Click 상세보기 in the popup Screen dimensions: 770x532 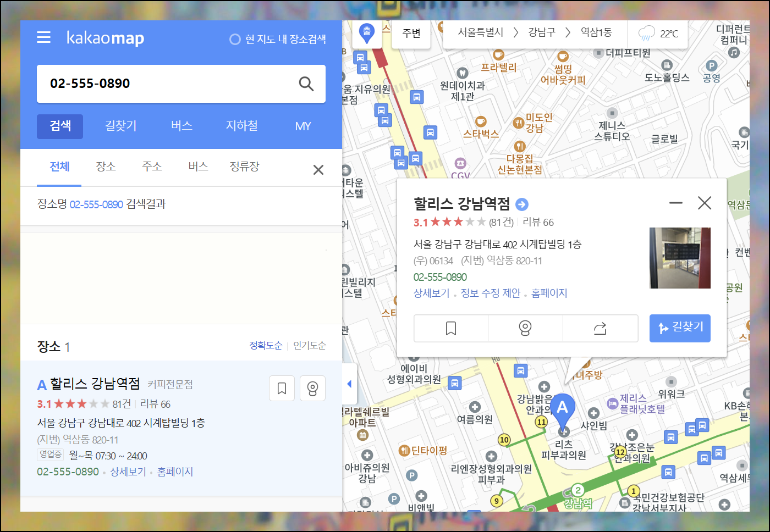pyautogui.click(x=432, y=293)
